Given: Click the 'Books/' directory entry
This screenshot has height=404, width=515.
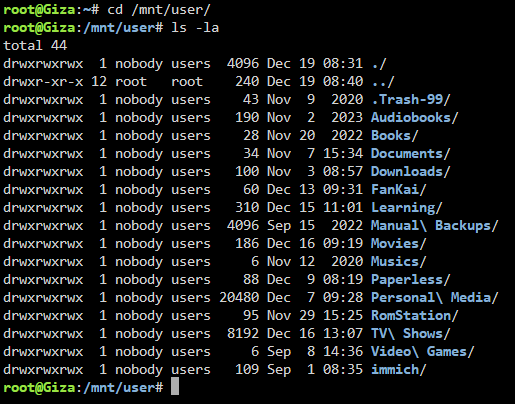Looking at the screenshot, I should (395, 136).
